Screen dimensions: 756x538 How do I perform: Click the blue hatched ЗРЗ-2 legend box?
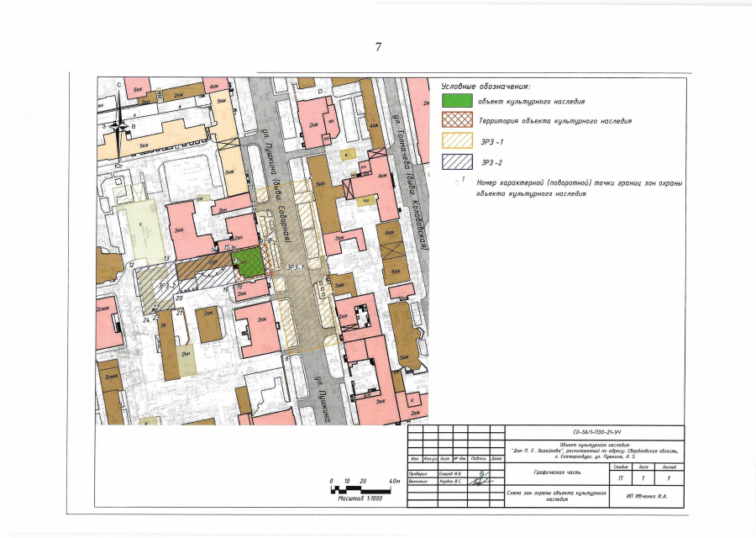tap(456, 161)
